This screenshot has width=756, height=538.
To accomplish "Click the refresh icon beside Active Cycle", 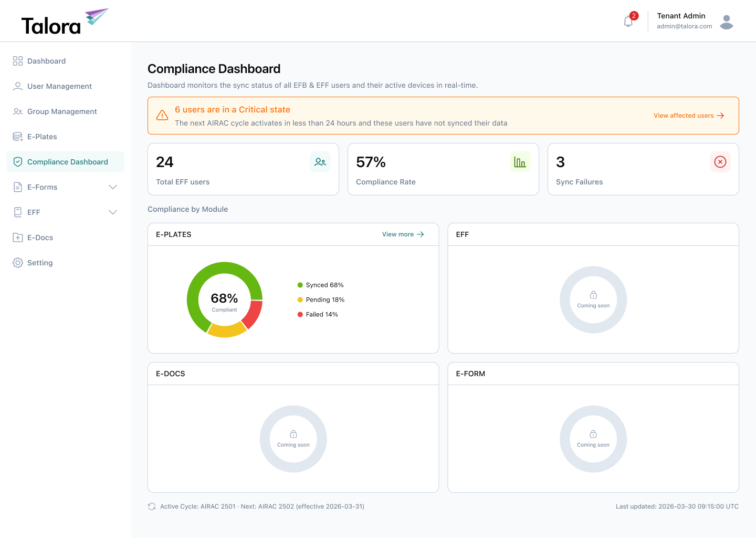I will pyautogui.click(x=152, y=506).
